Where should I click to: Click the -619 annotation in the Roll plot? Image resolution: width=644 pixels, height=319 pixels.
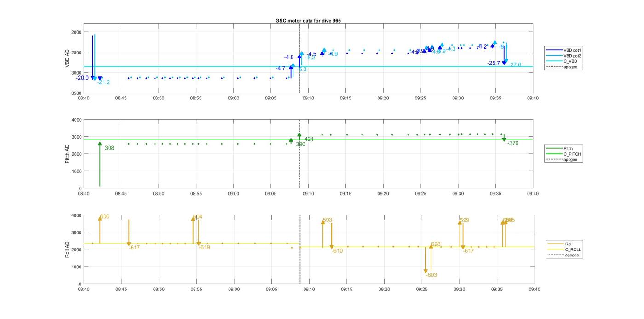coord(204,247)
